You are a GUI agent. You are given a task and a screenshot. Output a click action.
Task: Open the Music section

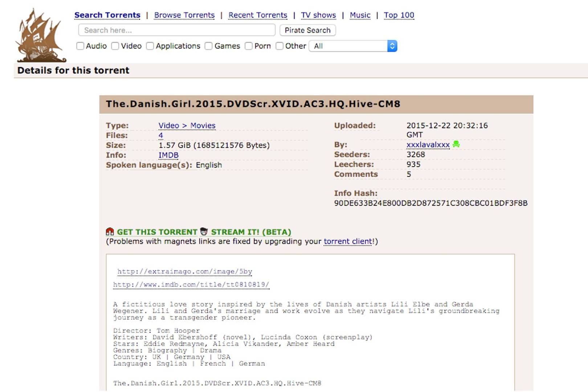click(x=360, y=15)
